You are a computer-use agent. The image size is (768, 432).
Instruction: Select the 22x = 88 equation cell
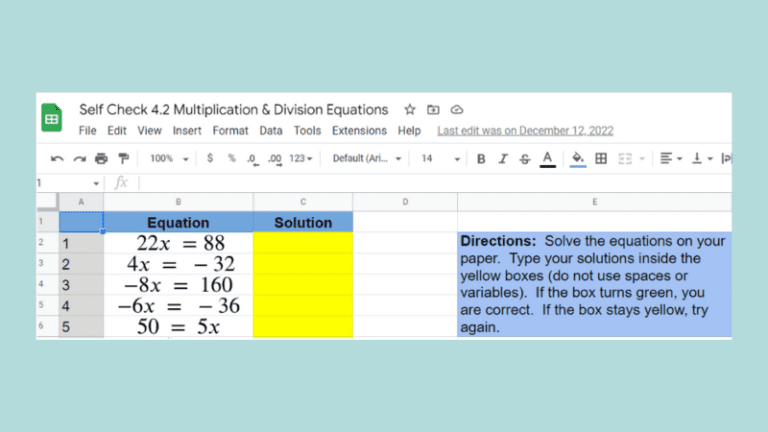pyautogui.click(x=178, y=243)
